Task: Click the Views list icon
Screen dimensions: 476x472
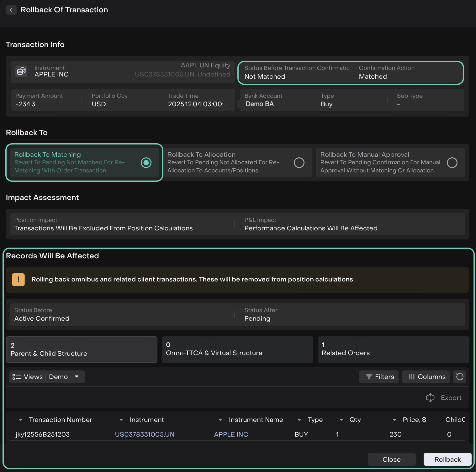Action: [x=17, y=377]
